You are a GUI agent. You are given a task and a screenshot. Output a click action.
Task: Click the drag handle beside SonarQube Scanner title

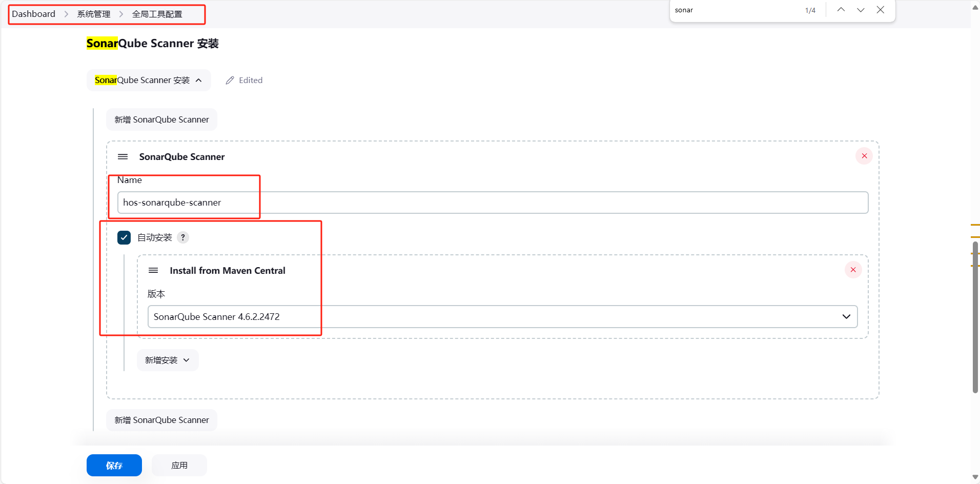click(x=123, y=157)
